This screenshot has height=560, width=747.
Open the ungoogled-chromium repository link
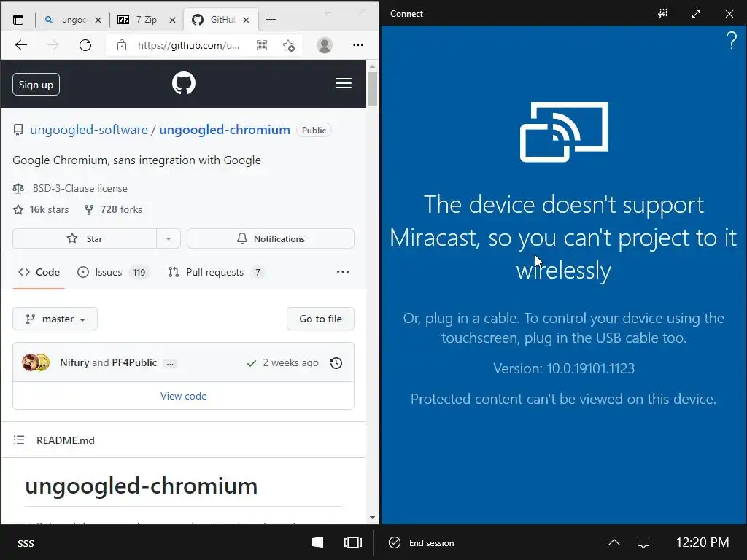(225, 130)
